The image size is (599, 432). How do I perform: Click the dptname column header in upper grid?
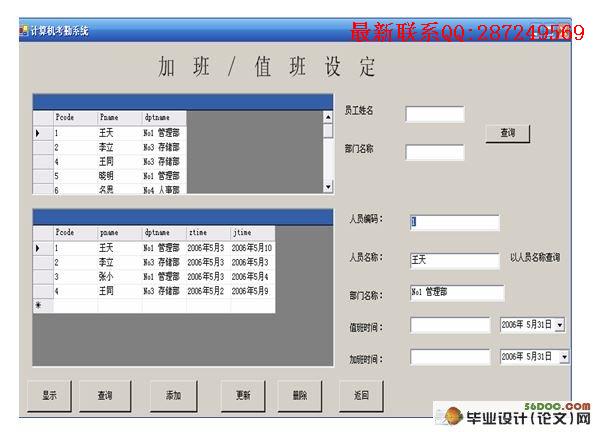(x=164, y=117)
